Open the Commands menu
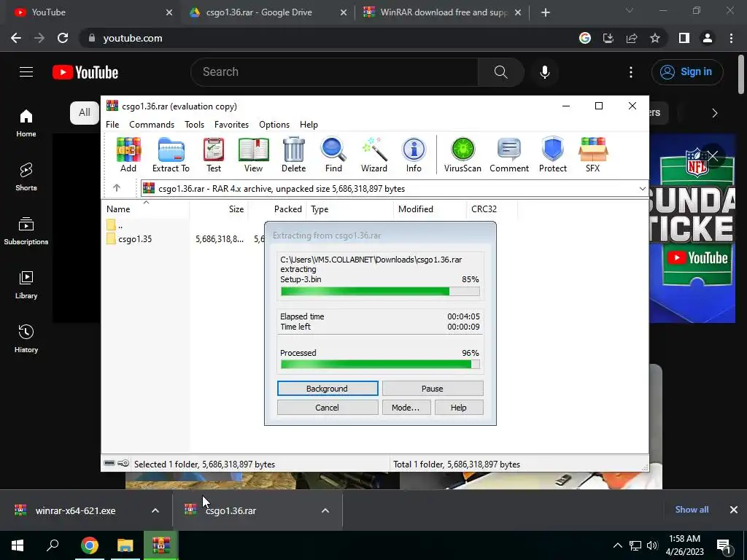 pos(152,124)
